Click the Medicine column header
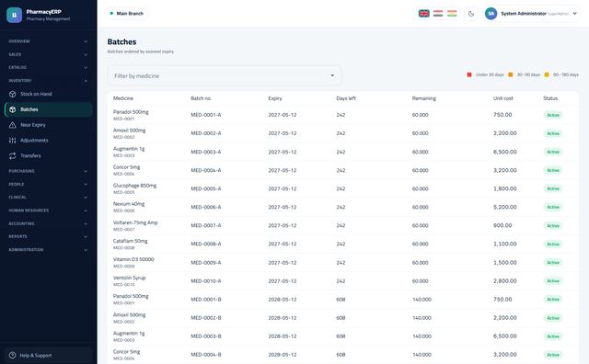Image resolution: width=589 pixels, height=364 pixels. click(x=123, y=98)
